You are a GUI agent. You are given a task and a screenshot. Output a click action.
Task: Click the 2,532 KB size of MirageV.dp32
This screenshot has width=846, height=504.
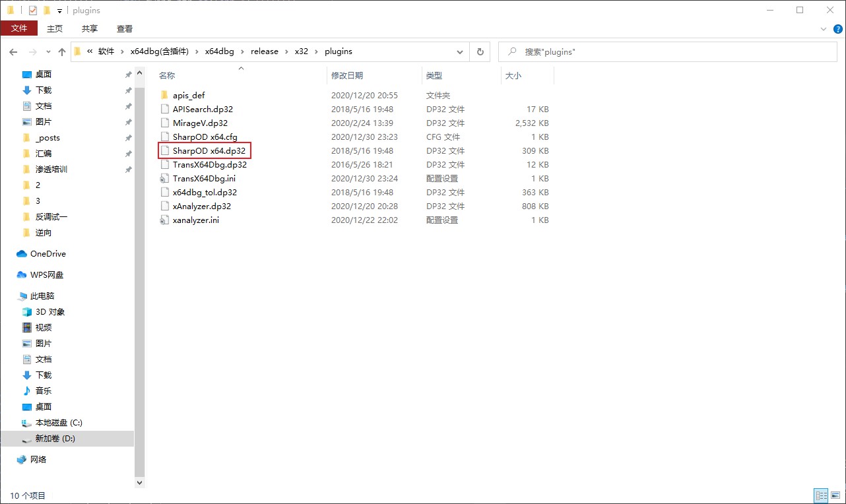click(x=531, y=123)
